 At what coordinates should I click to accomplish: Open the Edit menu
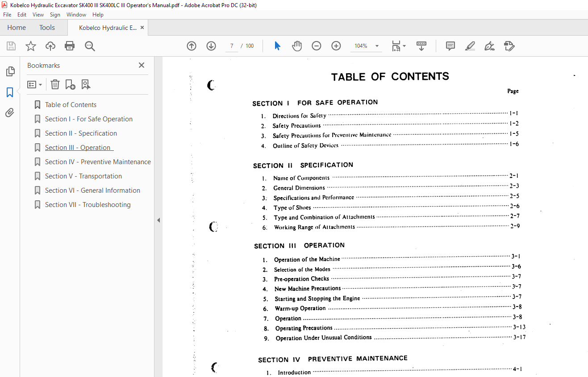click(22, 15)
